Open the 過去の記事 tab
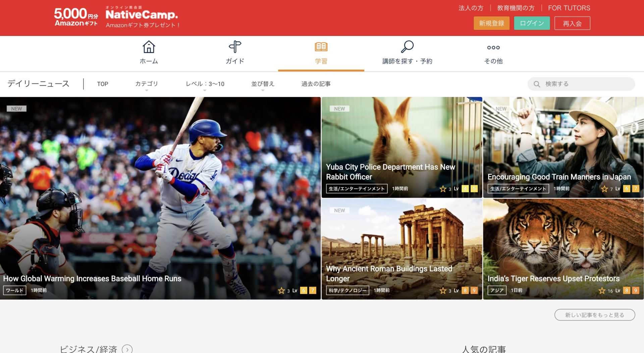The height and width of the screenshot is (353, 644). 315,84
